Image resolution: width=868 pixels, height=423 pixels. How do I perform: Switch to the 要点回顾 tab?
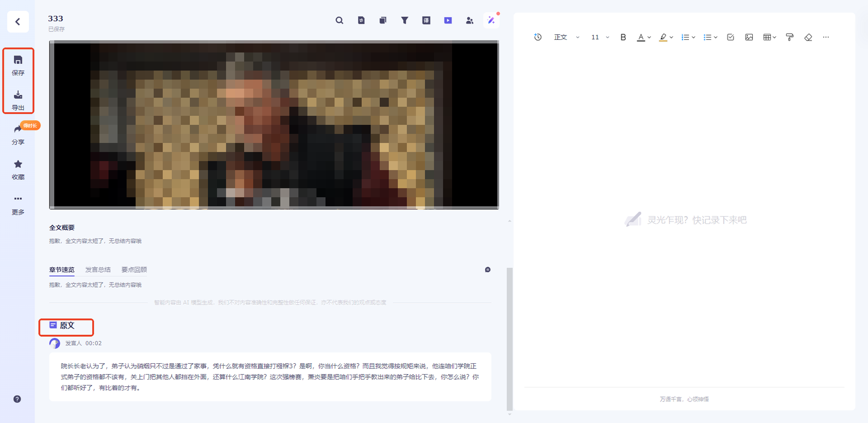click(134, 270)
